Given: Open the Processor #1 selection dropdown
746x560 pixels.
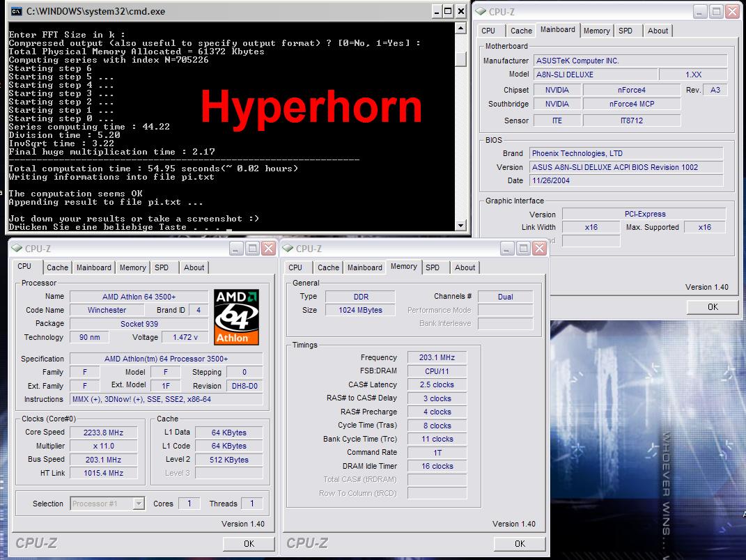Looking at the screenshot, I should pyautogui.click(x=139, y=504).
